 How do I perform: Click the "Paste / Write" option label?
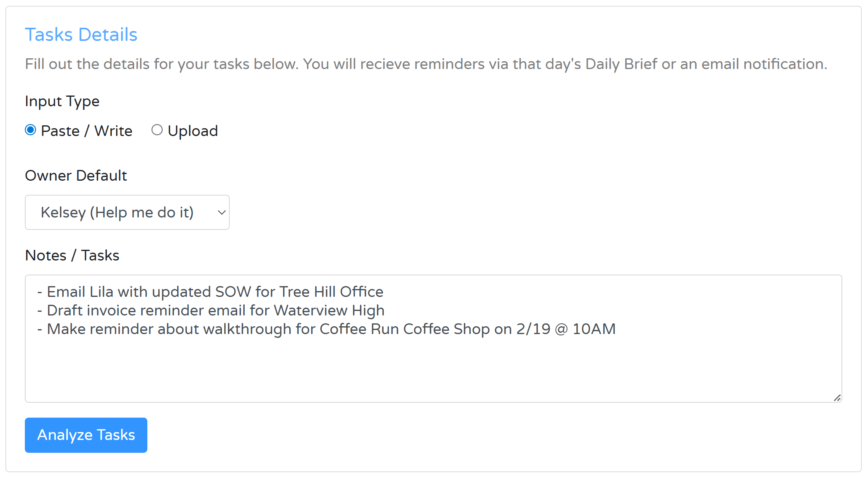click(x=87, y=131)
